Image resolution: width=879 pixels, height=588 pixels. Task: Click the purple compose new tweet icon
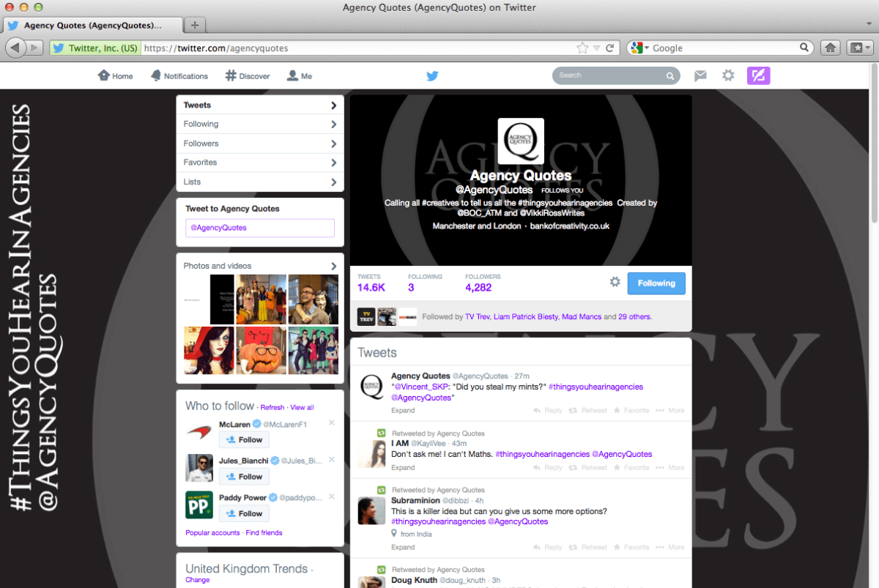point(758,75)
